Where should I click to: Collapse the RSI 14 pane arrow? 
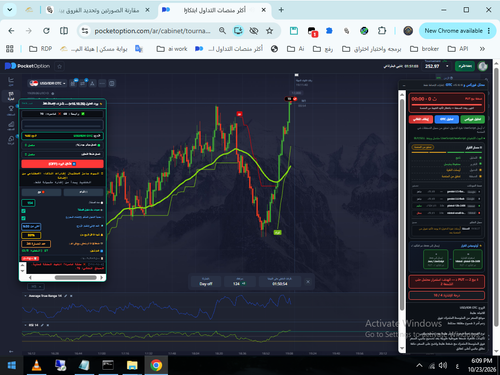pos(25,325)
